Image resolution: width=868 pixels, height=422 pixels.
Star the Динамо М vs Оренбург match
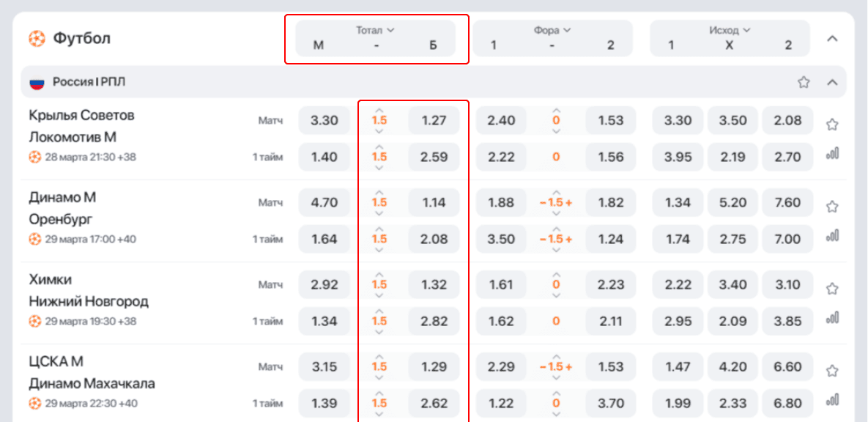tap(831, 207)
